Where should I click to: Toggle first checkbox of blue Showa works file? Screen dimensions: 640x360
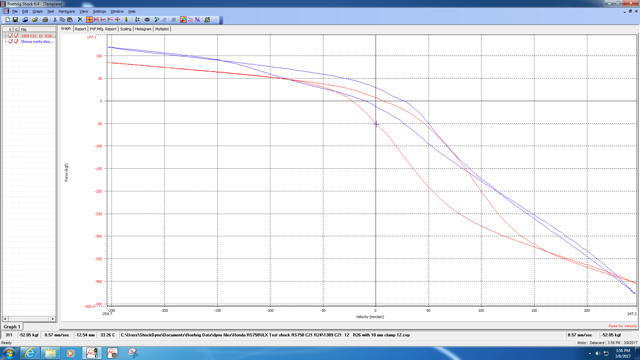pyautogui.click(x=11, y=42)
